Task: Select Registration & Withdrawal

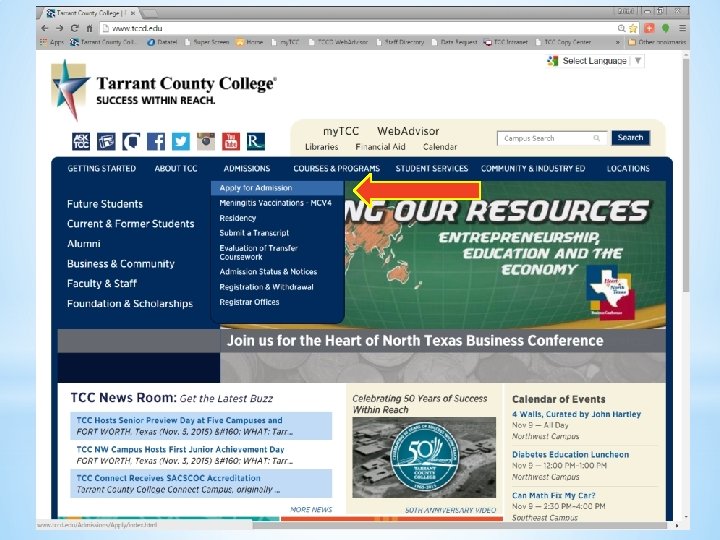Action: click(x=266, y=287)
